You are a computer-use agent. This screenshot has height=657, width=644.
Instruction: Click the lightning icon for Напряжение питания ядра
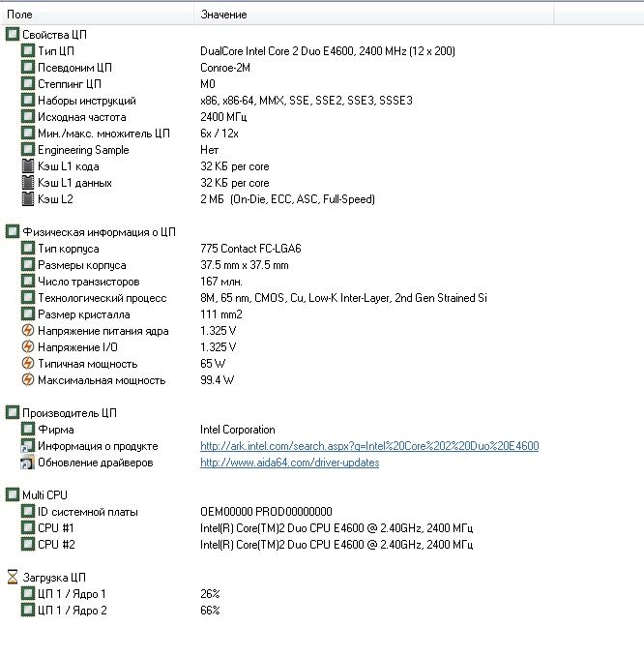(x=28, y=331)
